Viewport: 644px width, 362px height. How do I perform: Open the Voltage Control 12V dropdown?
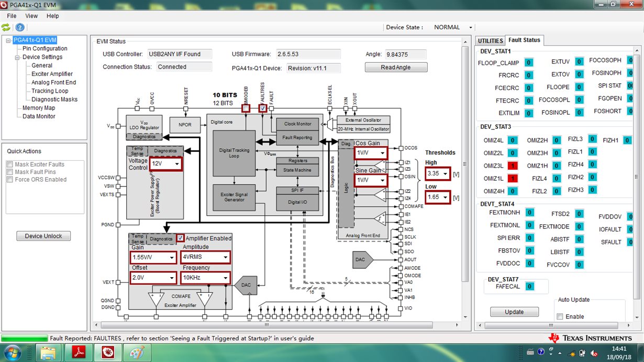(166, 163)
